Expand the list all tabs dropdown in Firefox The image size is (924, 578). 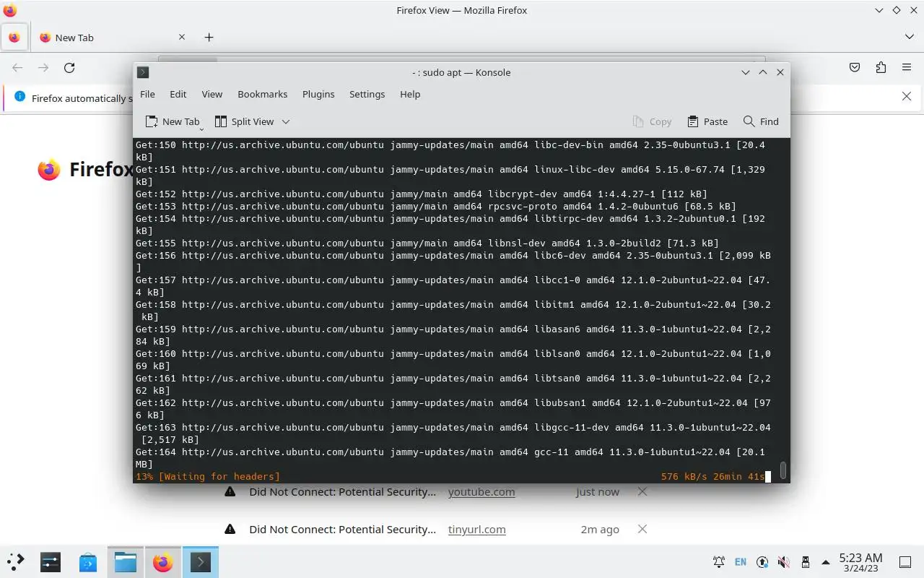coord(909,37)
